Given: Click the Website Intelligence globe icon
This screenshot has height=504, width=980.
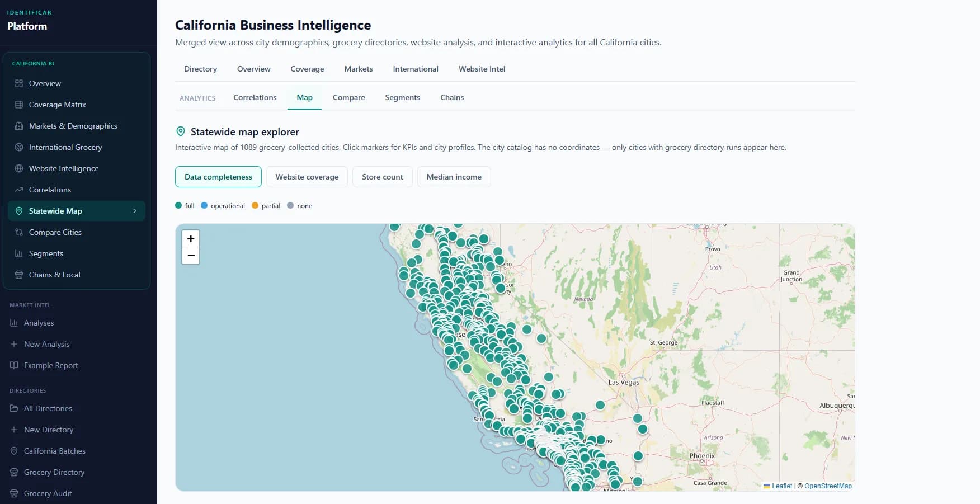Looking at the screenshot, I should coord(19,168).
